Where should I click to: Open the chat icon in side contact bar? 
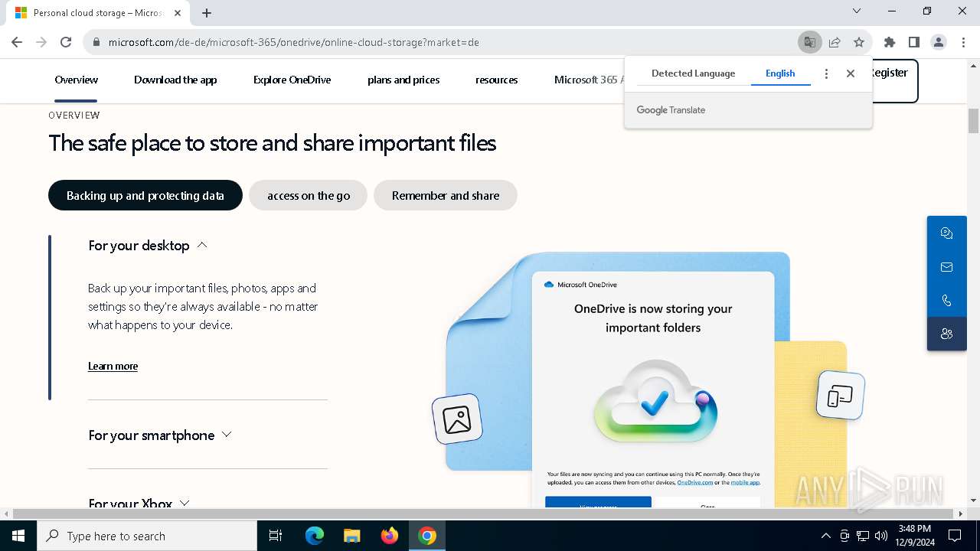pos(946,233)
